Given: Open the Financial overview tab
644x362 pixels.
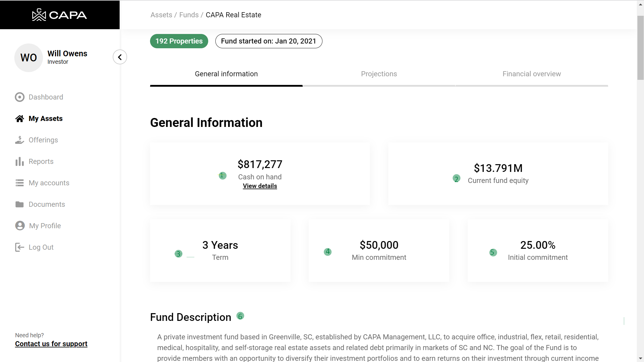Looking at the screenshot, I should [532, 74].
